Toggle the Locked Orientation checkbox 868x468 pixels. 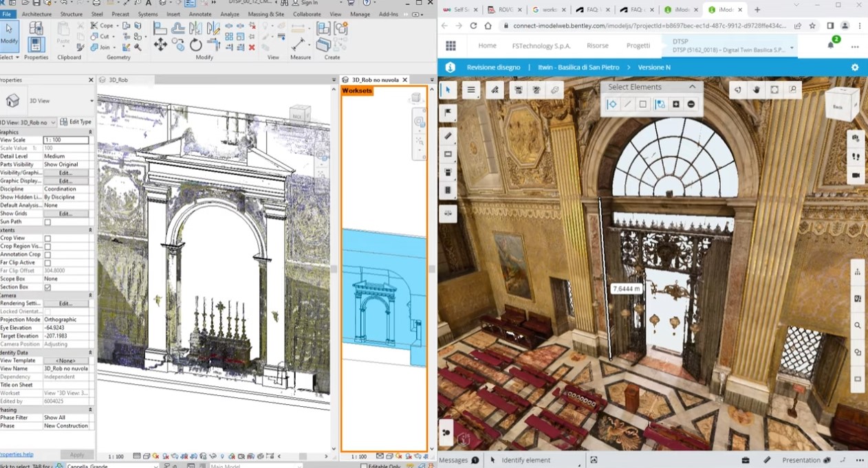[47, 312]
